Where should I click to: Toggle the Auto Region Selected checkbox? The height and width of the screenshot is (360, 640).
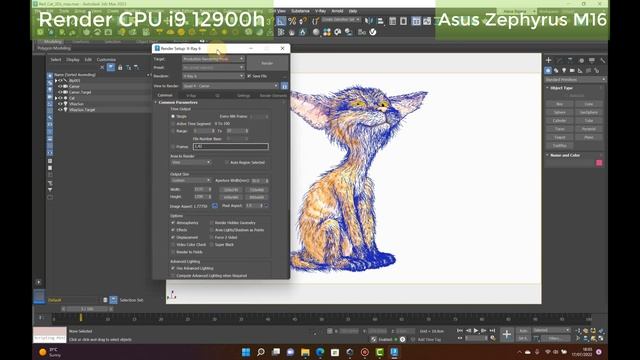(x=227, y=162)
